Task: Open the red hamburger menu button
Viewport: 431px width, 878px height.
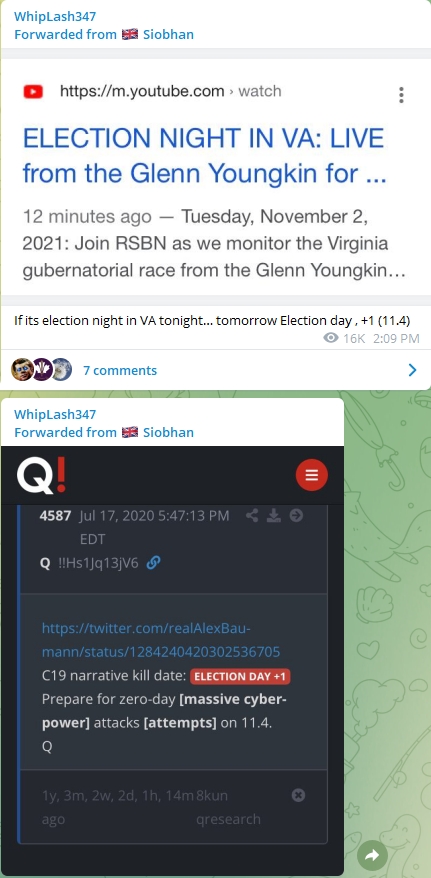Action: pos(312,475)
